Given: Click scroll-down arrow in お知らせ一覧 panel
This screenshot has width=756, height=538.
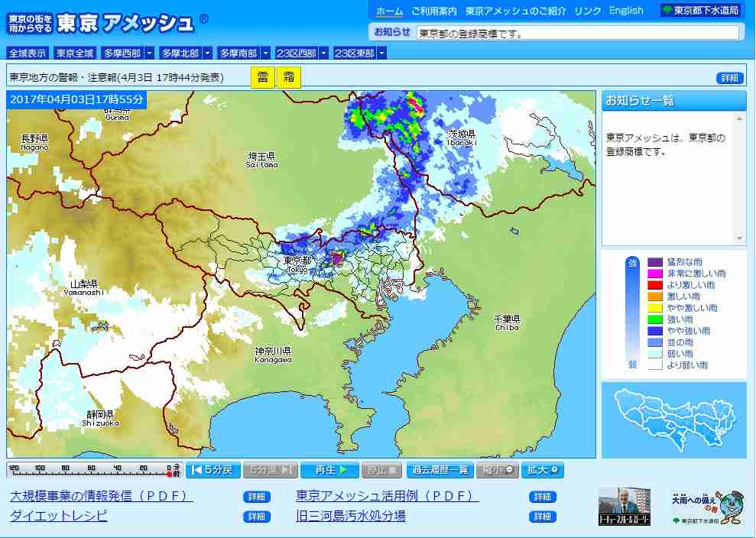Looking at the screenshot, I should point(740,239).
